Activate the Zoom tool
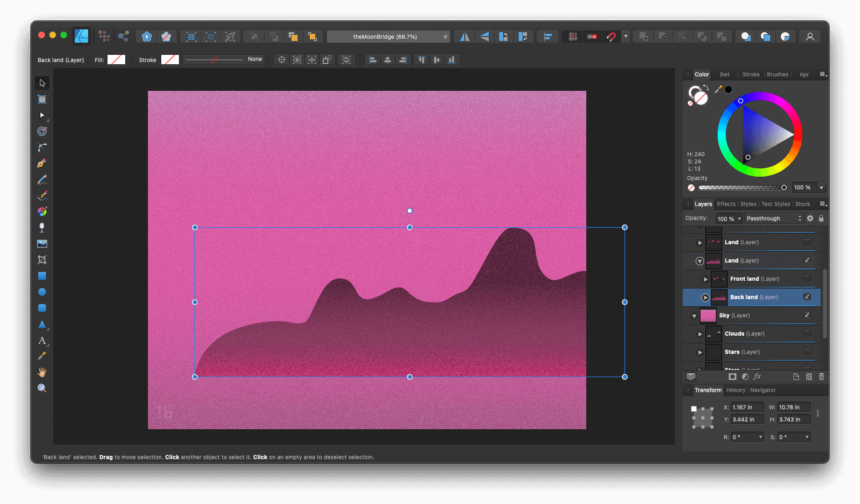This screenshot has height=504, width=860. click(x=42, y=388)
